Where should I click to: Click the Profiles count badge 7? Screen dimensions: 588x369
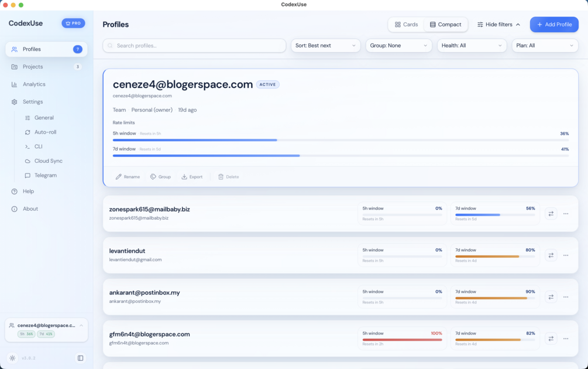point(78,49)
